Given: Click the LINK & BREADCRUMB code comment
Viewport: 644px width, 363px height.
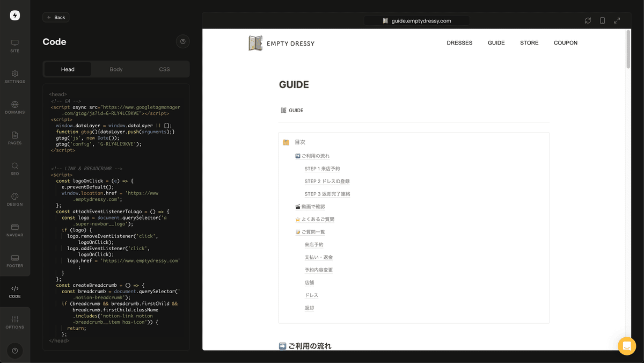Looking at the screenshot, I should (87, 169).
